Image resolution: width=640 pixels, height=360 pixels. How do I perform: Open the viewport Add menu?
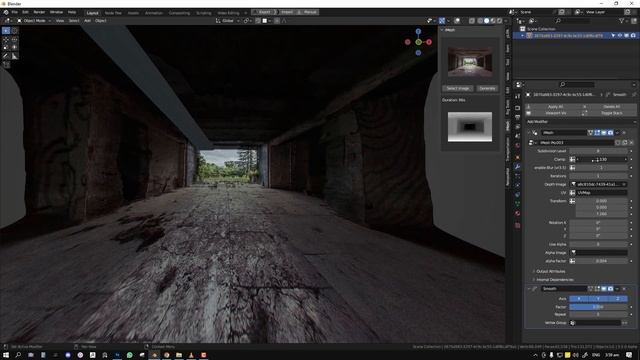(x=87, y=20)
